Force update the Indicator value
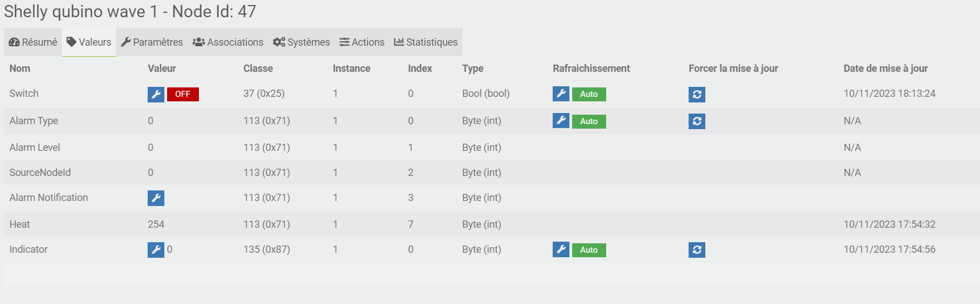980x304 pixels. click(697, 250)
